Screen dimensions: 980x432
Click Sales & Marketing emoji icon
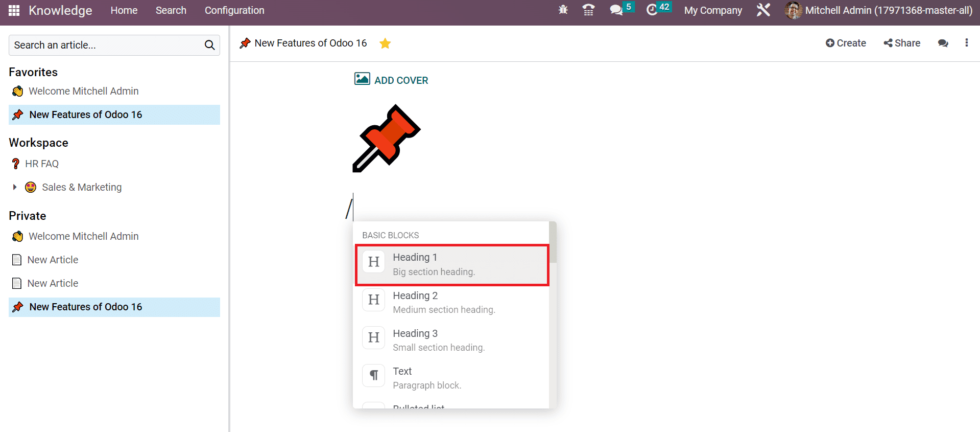(x=31, y=188)
